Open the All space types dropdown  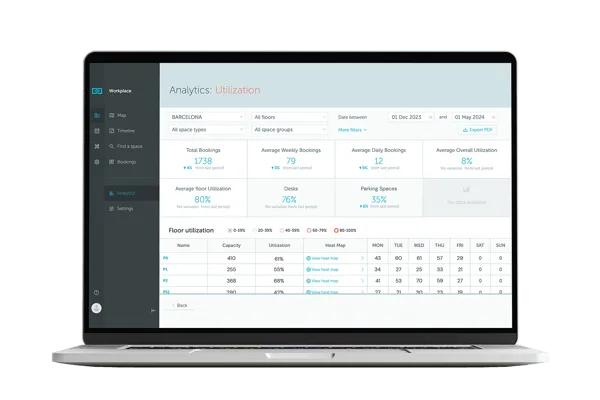[x=207, y=130]
